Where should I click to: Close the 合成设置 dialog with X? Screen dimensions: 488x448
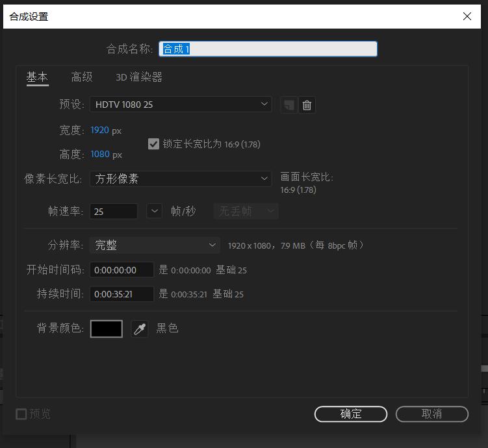coord(467,16)
